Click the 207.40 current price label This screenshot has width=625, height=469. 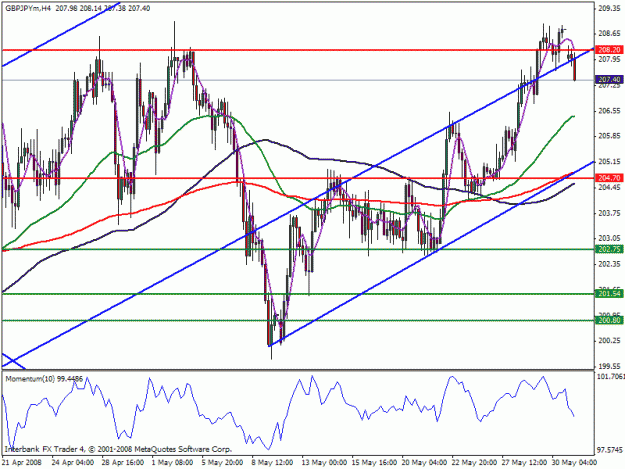tap(609, 80)
